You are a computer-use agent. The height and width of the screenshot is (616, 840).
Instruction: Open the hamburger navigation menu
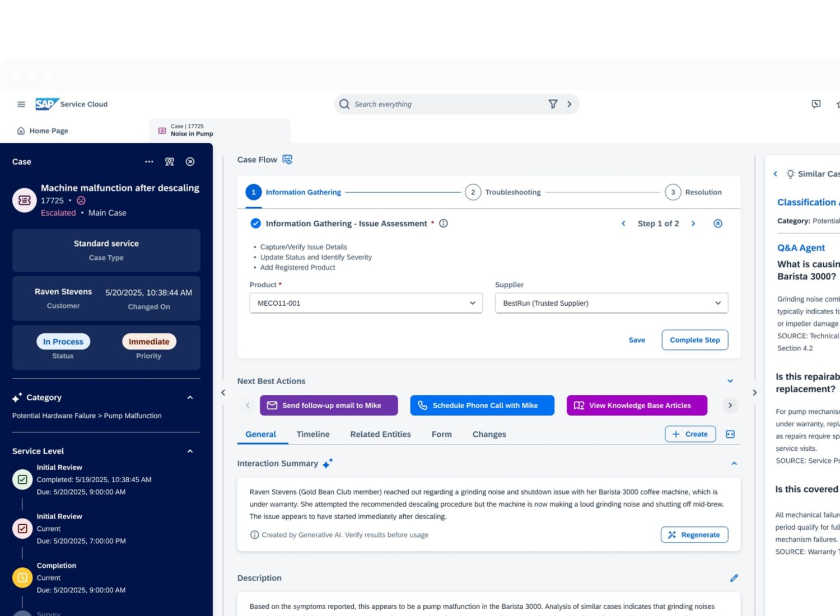[21, 104]
